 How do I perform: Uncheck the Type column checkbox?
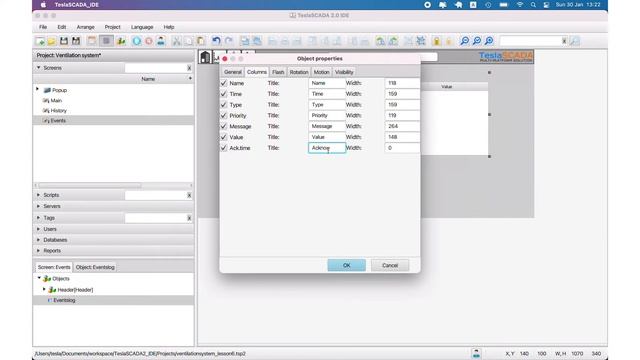coord(224,104)
